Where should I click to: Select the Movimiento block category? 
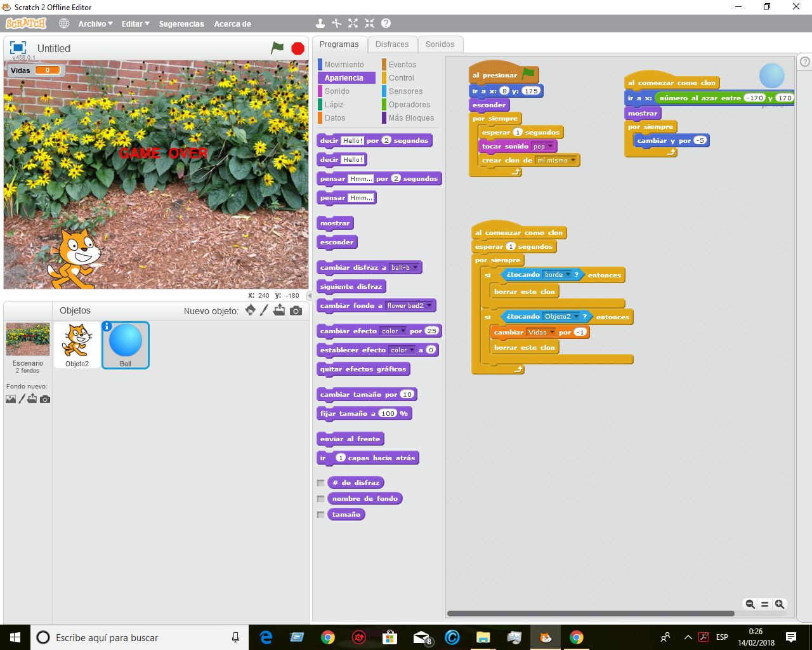click(x=346, y=64)
